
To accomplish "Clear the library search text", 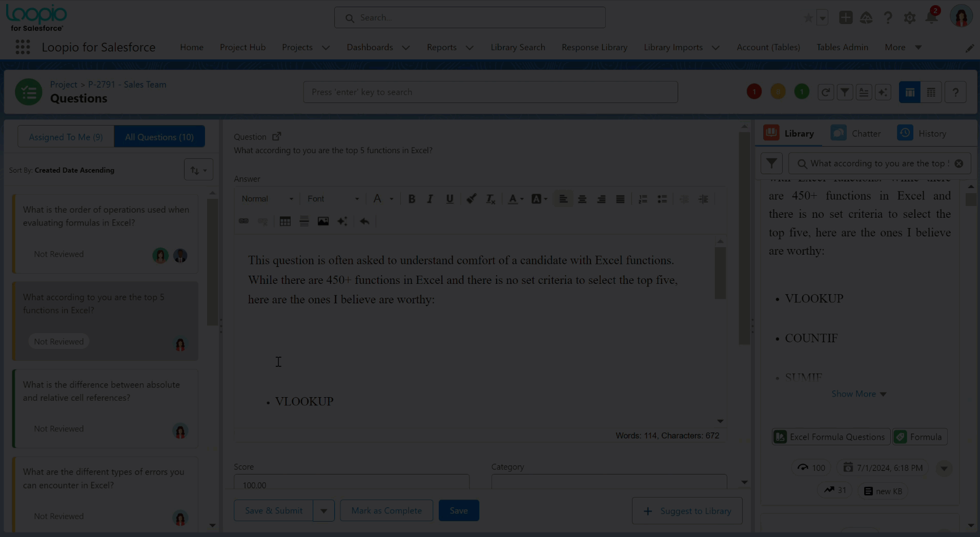I will (958, 163).
